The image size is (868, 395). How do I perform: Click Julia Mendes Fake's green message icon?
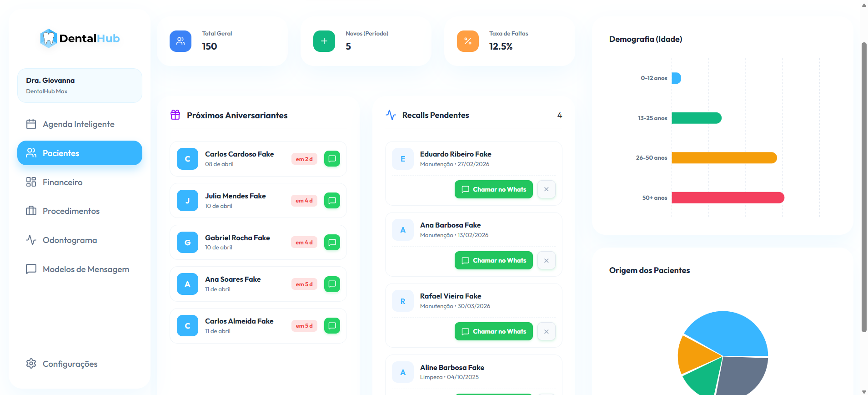[x=332, y=201]
